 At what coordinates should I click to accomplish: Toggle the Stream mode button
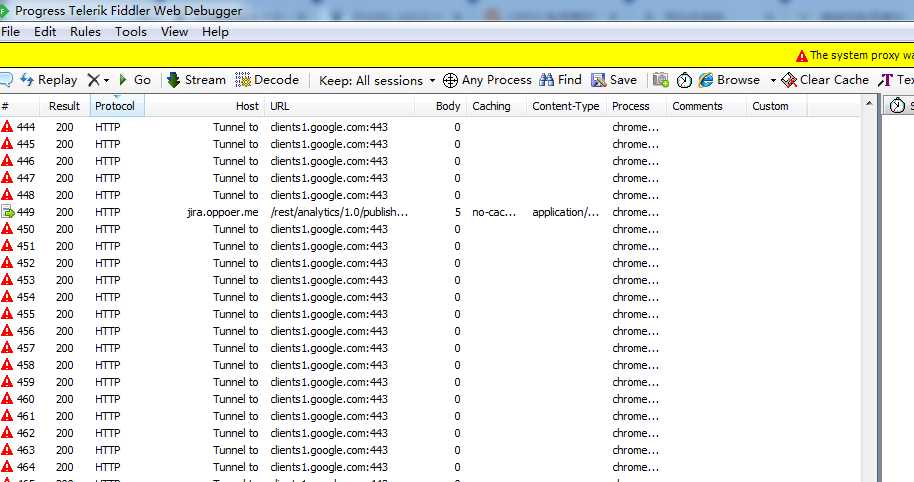point(196,80)
